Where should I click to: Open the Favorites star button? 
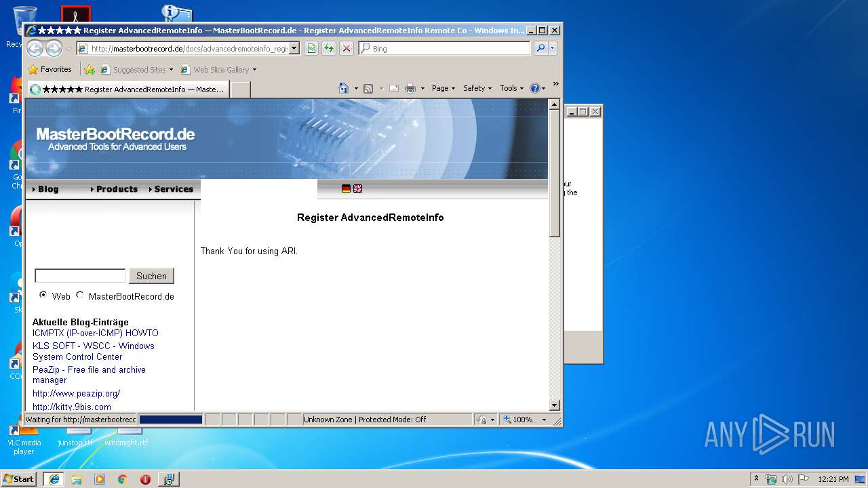(x=50, y=69)
